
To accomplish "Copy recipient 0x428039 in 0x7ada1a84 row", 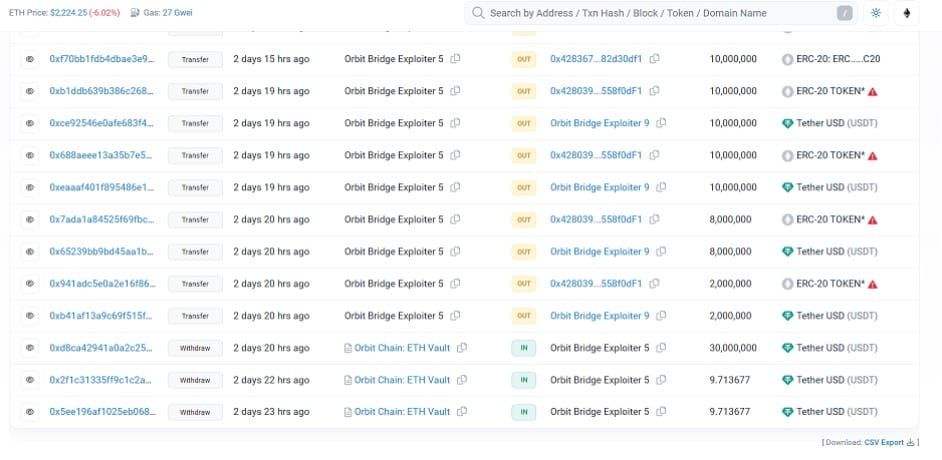I will 654,219.
